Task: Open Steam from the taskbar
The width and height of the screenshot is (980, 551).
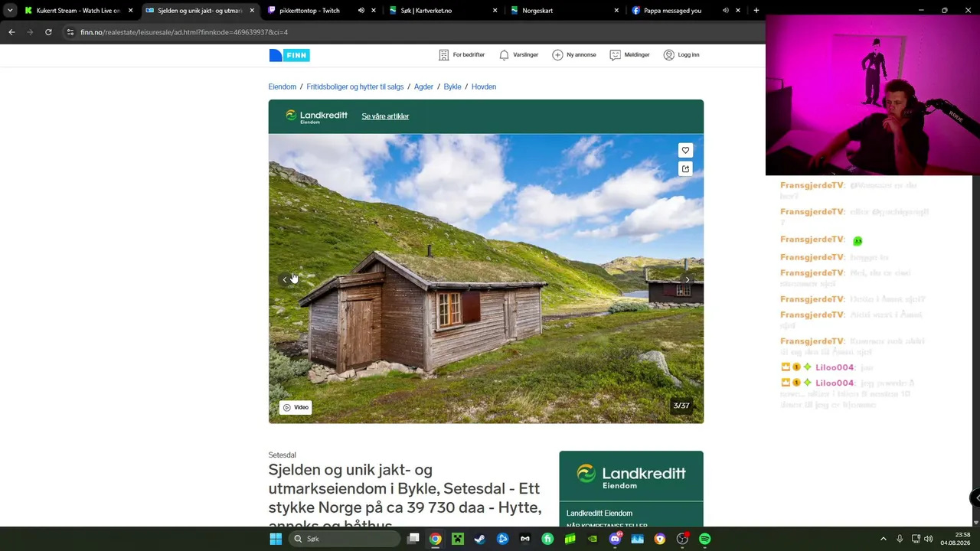Action: coord(479,539)
